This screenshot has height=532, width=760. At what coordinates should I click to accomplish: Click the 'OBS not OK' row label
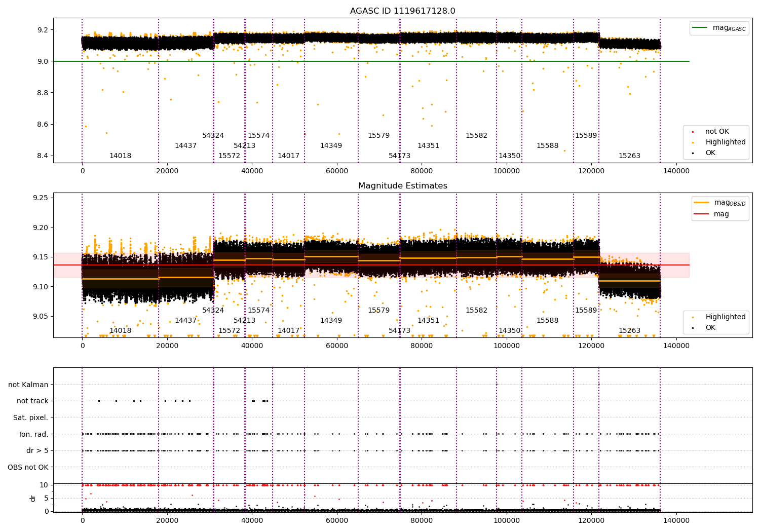(x=28, y=467)
